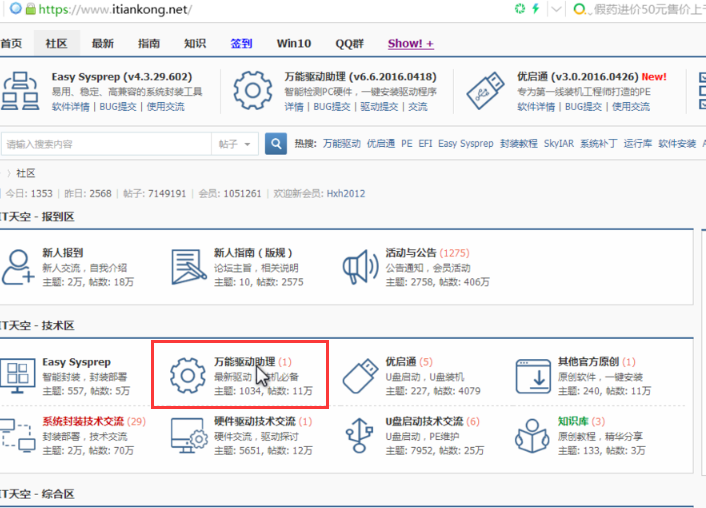Click the blue search magnifier button
The width and height of the screenshot is (706, 508).
(x=277, y=144)
